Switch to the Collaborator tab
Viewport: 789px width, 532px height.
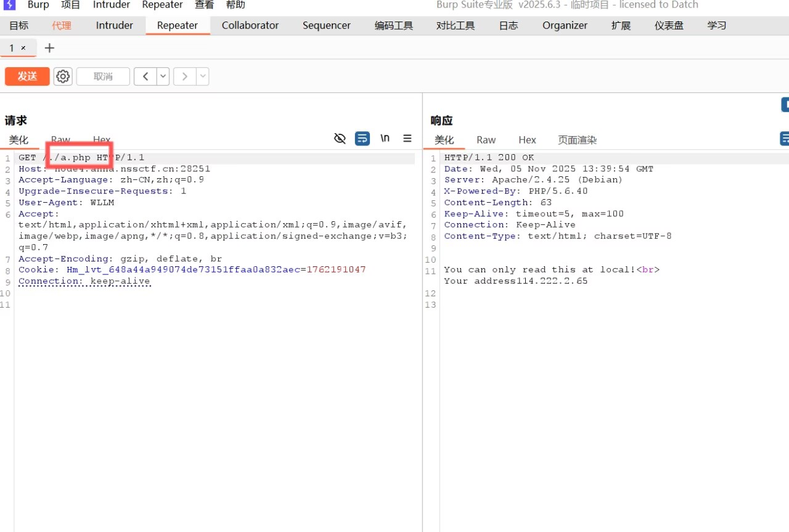coord(250,25)
